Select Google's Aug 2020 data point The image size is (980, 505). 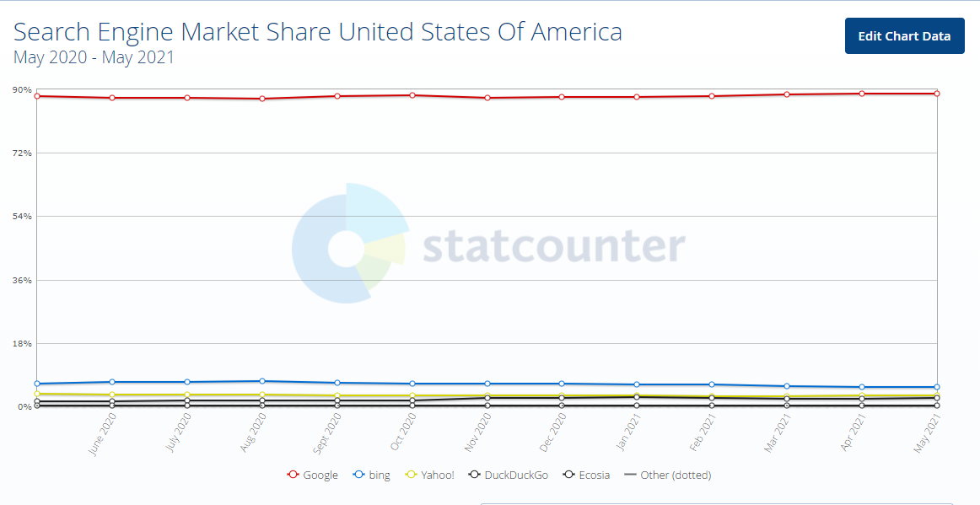click(262, 99)
